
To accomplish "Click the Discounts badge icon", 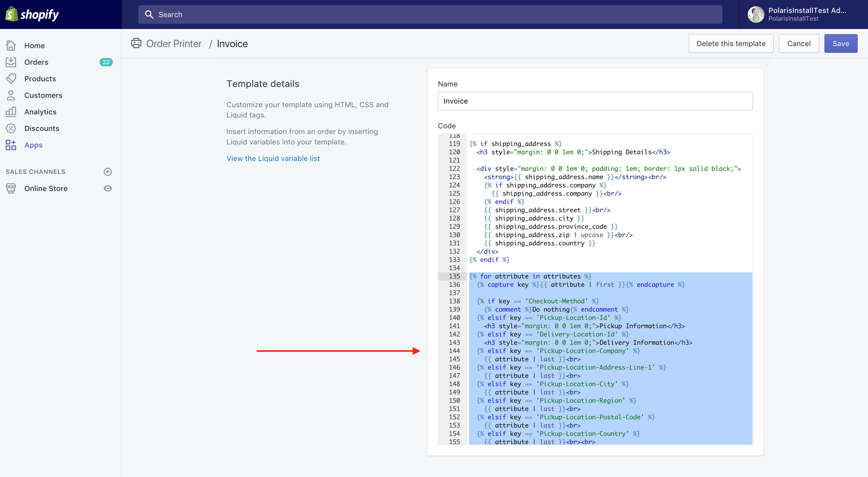I will click(11, 128).
